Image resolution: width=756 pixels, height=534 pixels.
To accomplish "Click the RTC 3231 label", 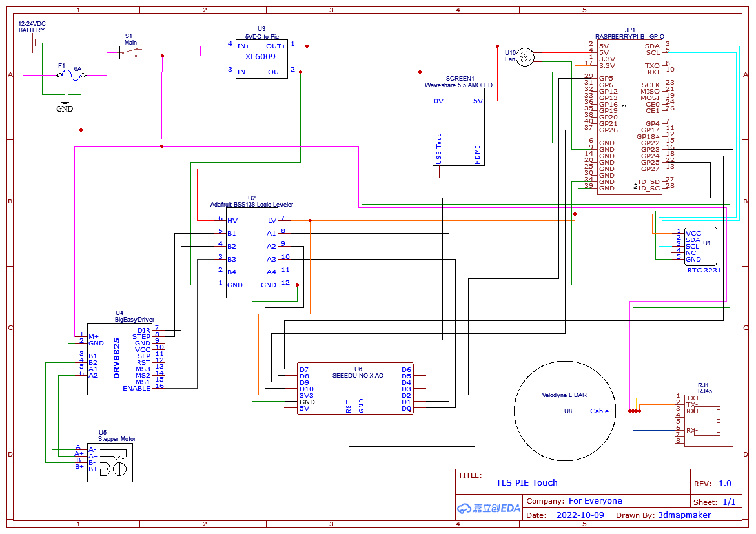I will (x=704, y=270).
